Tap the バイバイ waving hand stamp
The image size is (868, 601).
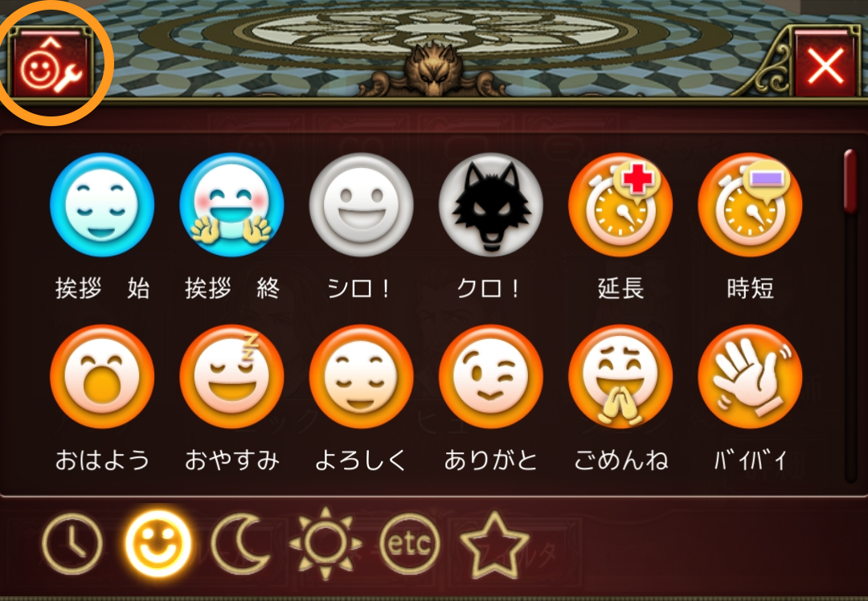750,377
